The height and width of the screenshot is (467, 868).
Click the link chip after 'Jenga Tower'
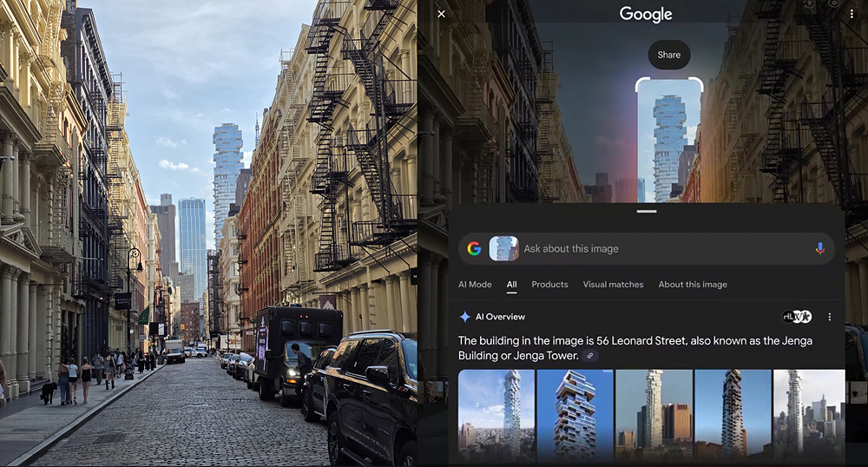590,356
